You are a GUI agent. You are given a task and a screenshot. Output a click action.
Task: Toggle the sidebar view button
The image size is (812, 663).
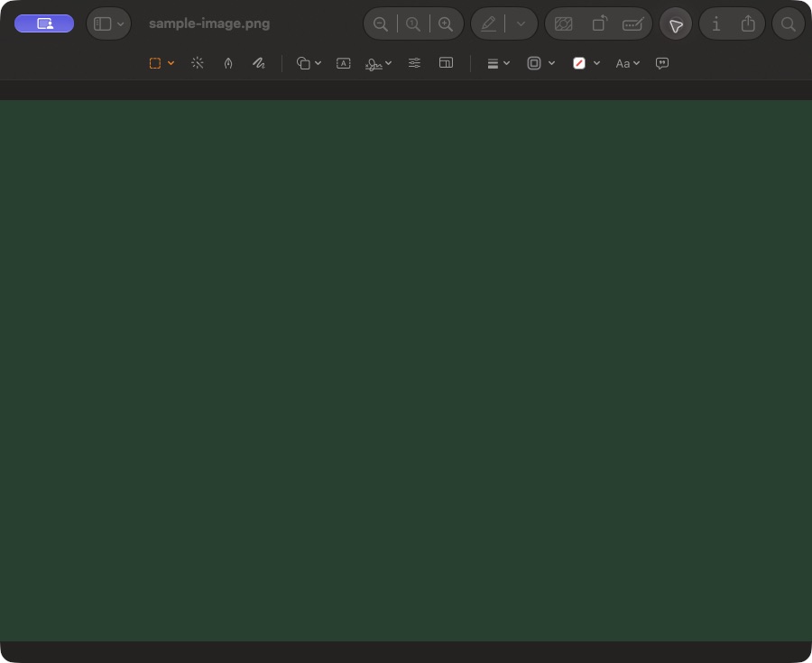[103, 23]
